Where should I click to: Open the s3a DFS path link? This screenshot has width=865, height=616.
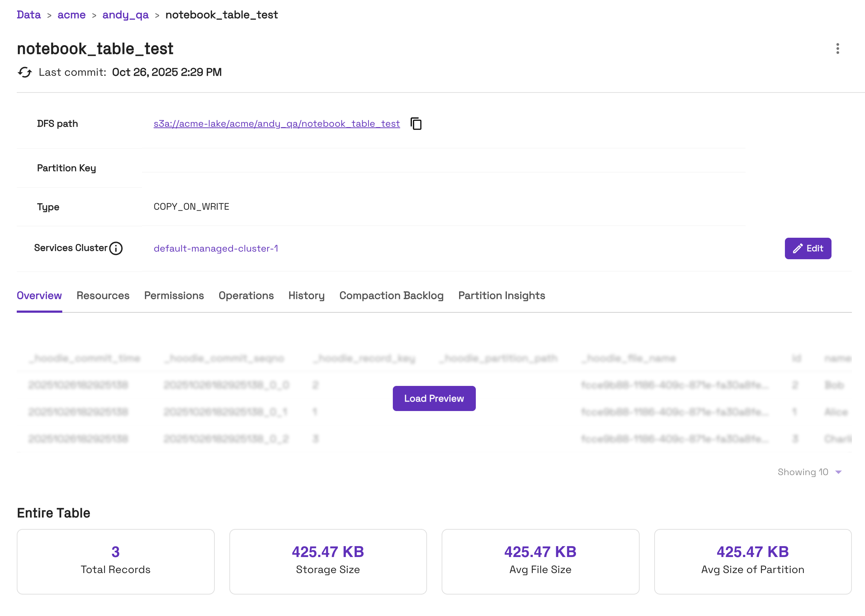point(276,124)
